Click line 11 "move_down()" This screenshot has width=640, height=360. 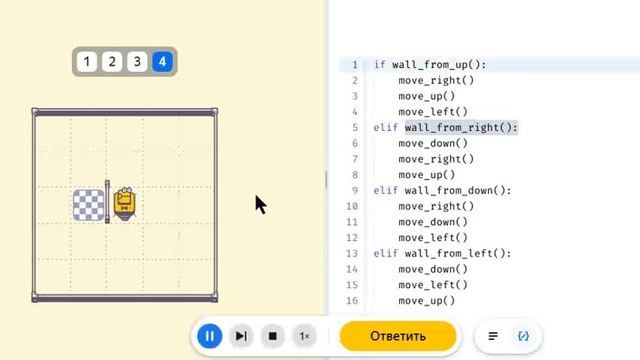pos(433,222)
